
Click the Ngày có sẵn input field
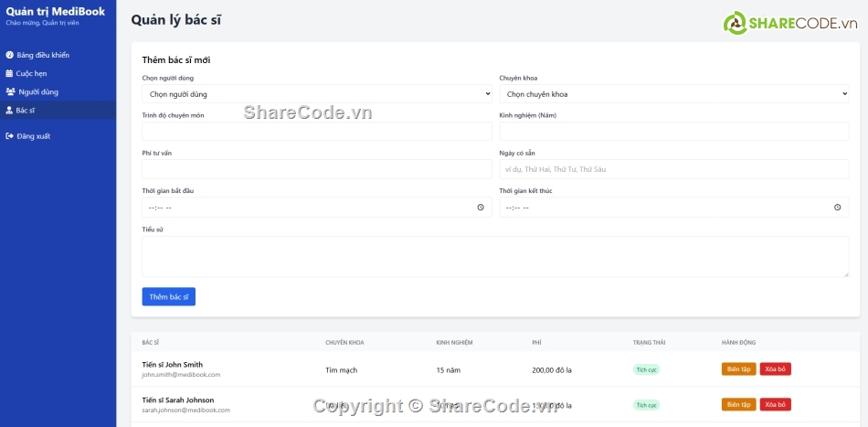coord(673,169)
